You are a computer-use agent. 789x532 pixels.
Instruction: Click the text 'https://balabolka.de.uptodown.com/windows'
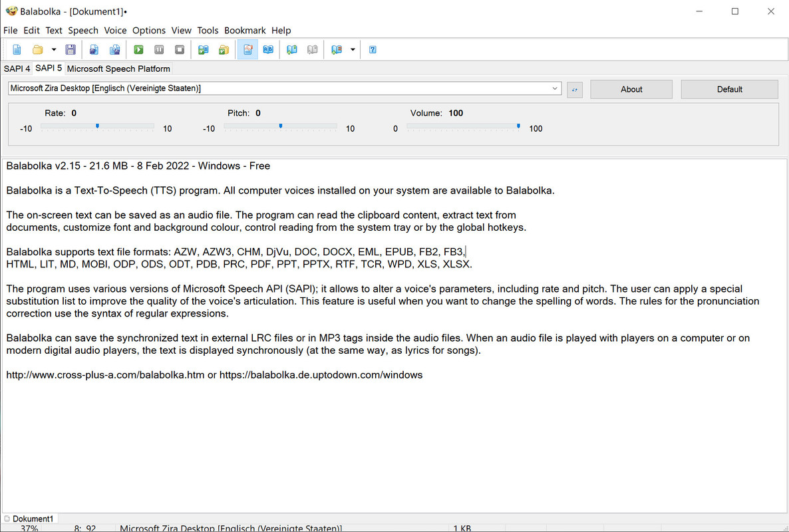(x=321, y=375)
